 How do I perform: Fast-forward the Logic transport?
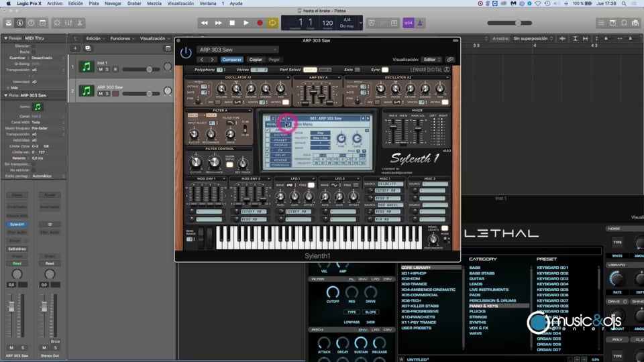tap(218, 23)
